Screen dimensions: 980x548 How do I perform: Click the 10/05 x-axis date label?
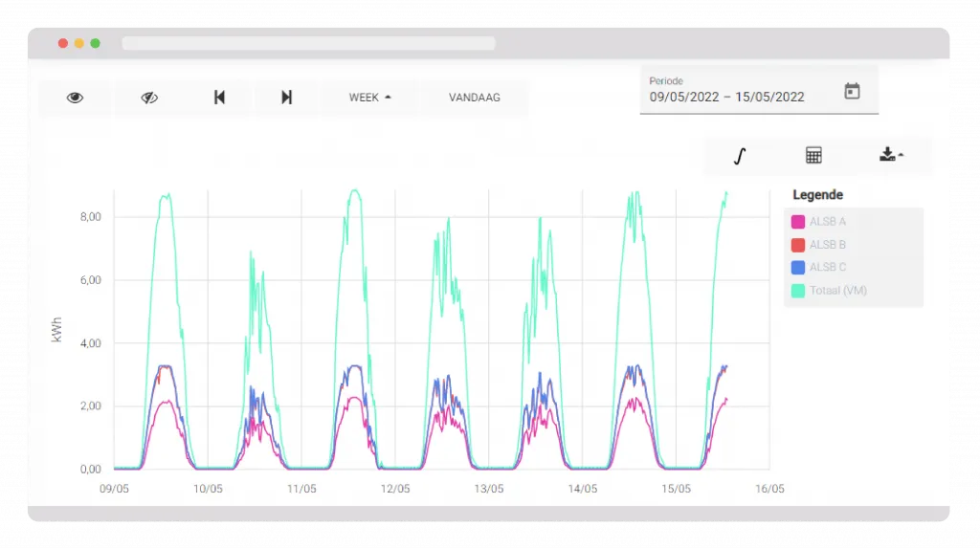tap(208, 489)
